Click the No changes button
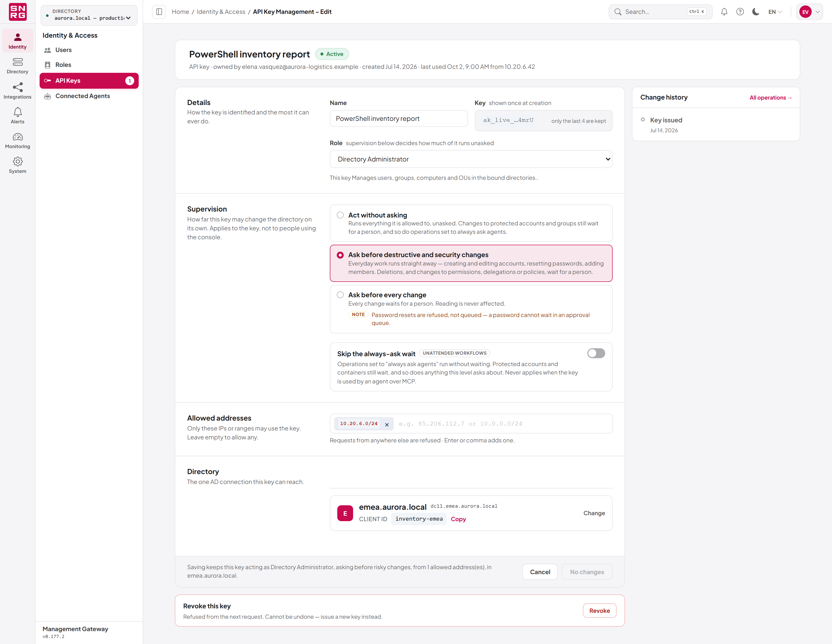The width and height of the screenshot is (832, 644). click(x=587, y=572)
